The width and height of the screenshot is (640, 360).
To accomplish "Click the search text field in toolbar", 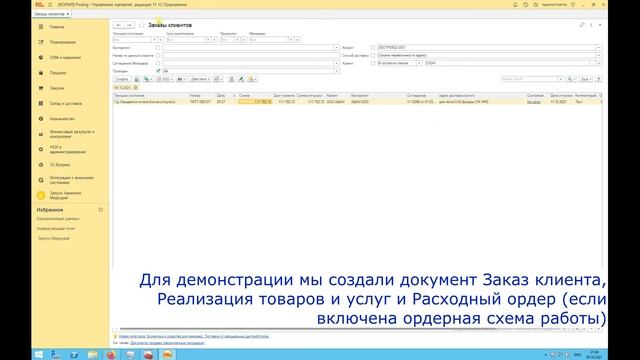I will click(x=530, y=79).
